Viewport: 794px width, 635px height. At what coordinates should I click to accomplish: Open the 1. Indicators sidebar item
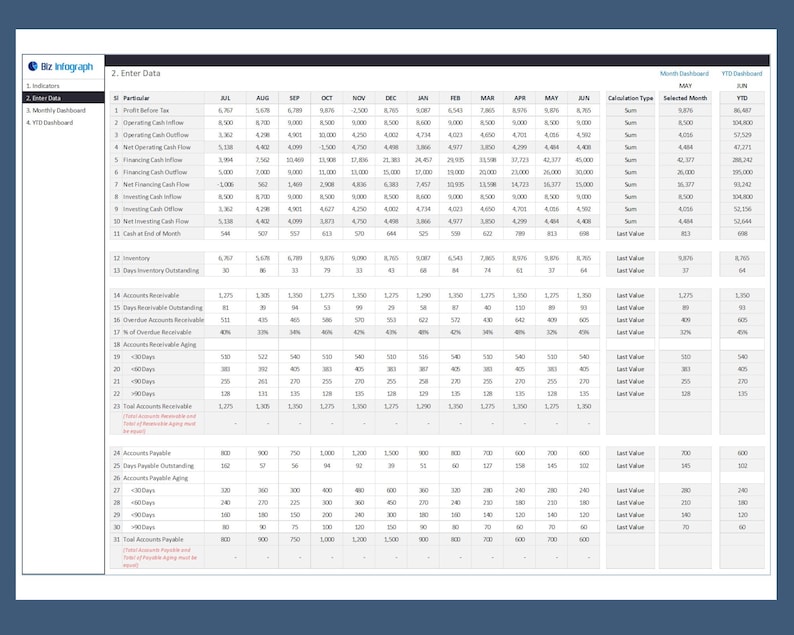[x=43, y=86]
